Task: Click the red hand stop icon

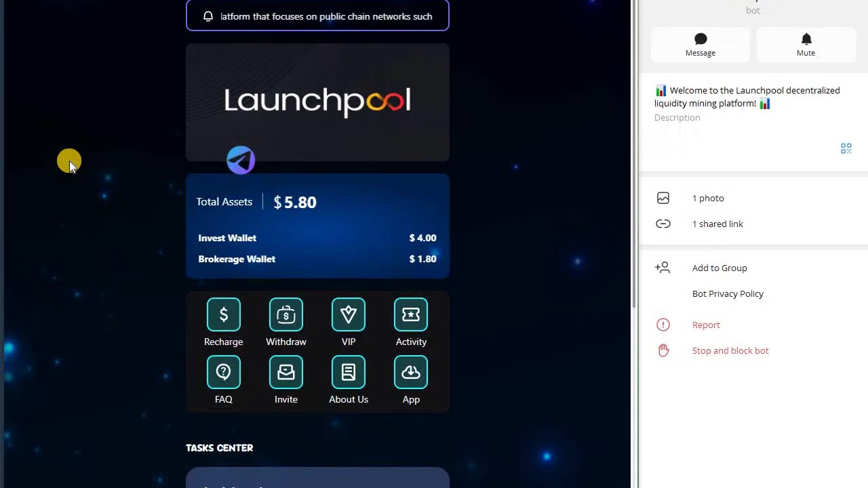Action: point(663,350)
